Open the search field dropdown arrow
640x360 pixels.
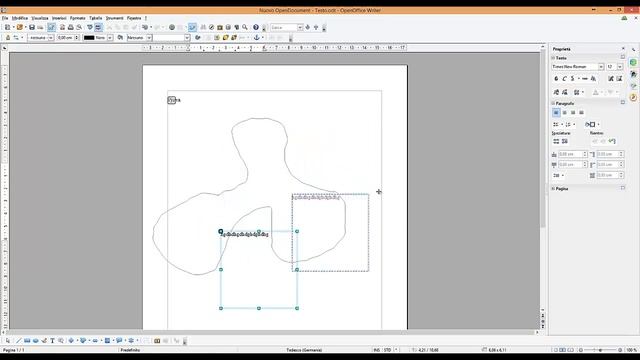300,27
